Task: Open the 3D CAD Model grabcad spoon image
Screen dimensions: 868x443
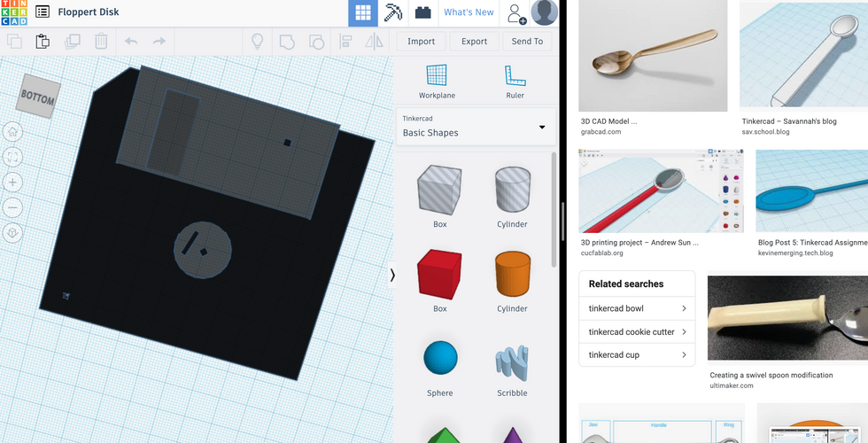Action: click(653, 55)
